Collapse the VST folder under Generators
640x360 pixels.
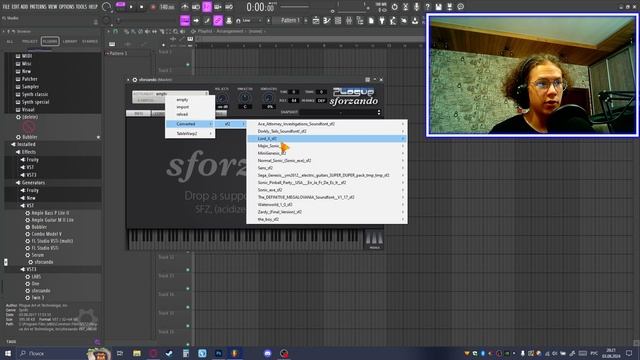click(x=30, y=205)
